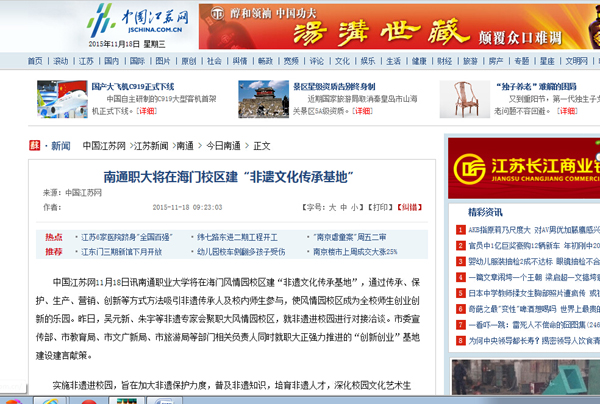
Task: Open the 国际 news section
Action: tap(137, 61)
